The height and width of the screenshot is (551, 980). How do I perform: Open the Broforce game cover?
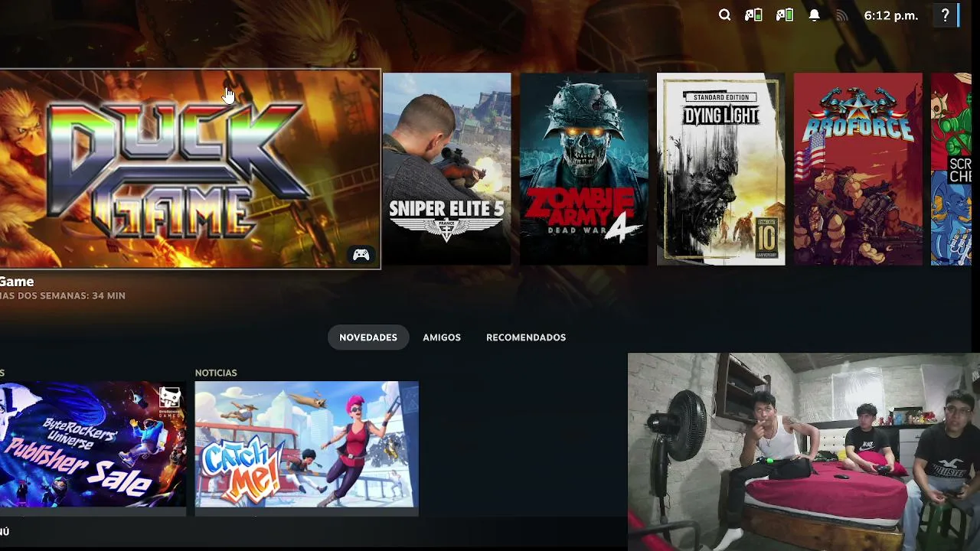click(858, 169)
